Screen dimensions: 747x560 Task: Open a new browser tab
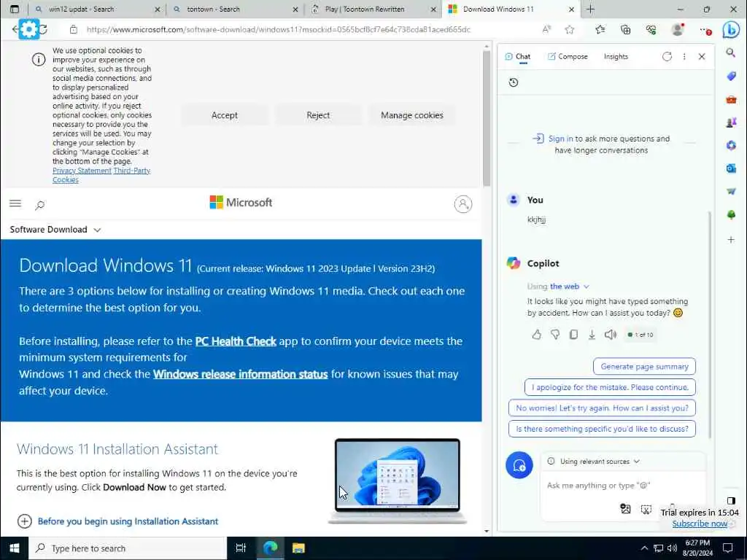(x=590, y=9)
